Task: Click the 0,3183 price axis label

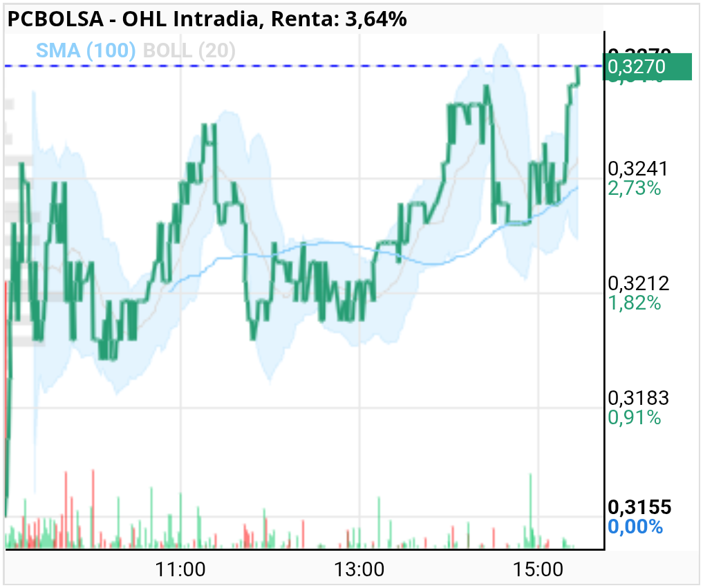Action: point(638,398)
